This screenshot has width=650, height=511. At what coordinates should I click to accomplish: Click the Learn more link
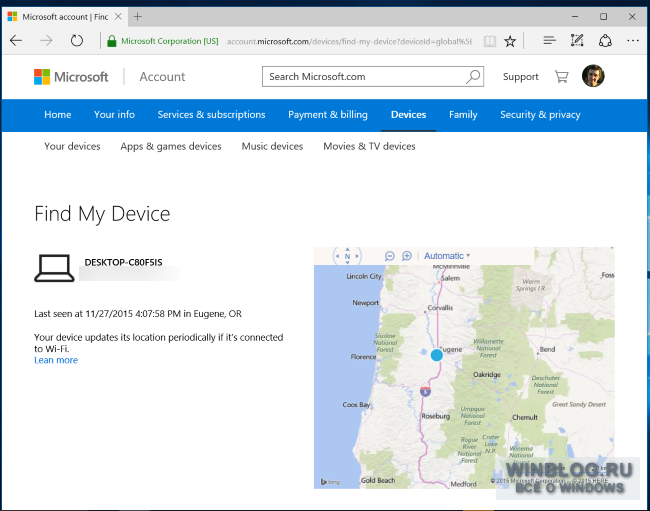[56, 360]
